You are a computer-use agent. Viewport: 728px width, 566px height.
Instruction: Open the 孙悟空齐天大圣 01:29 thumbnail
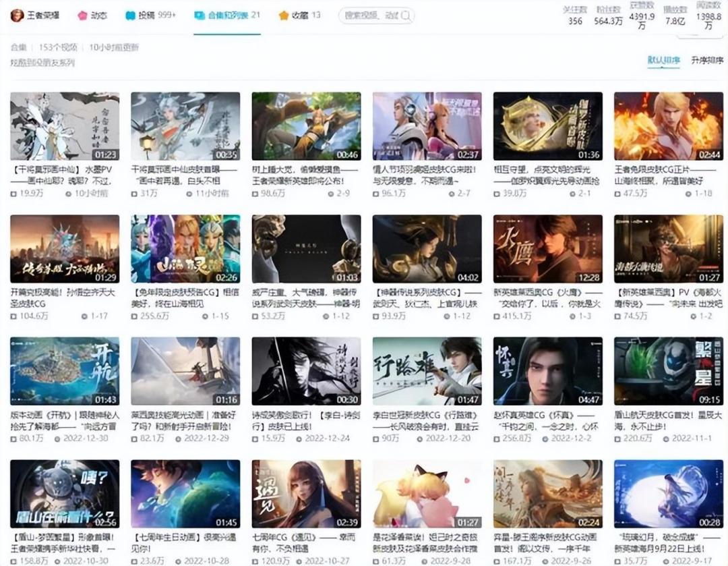[65, 249]
